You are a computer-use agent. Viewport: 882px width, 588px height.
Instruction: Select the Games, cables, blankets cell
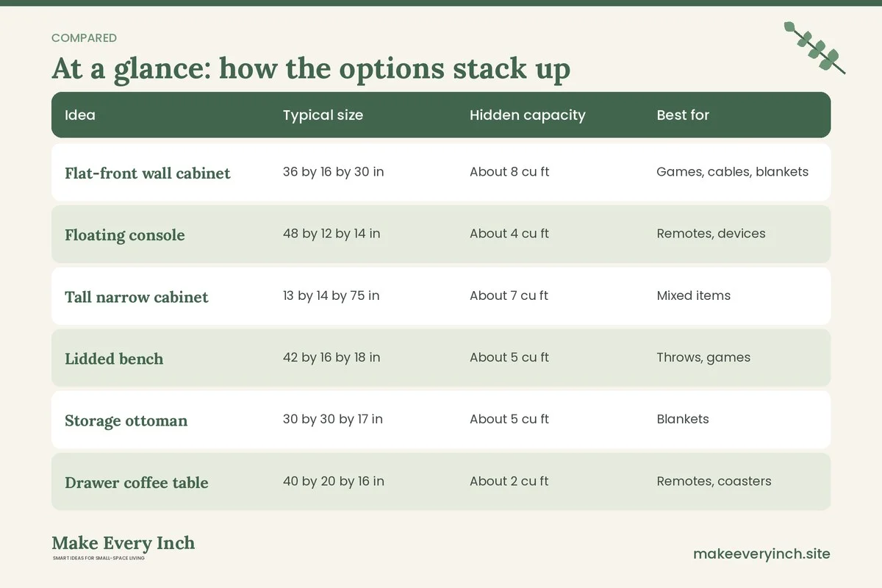coord(732,172)
